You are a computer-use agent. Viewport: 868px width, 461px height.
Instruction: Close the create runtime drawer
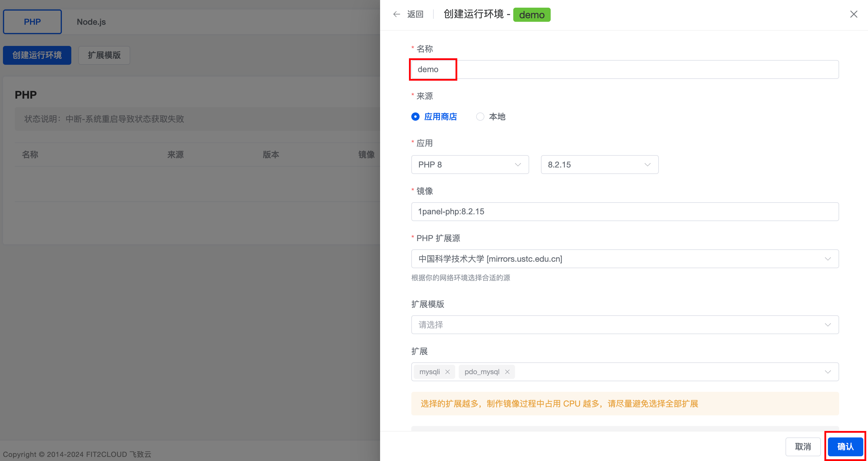[x=854, y=14]
